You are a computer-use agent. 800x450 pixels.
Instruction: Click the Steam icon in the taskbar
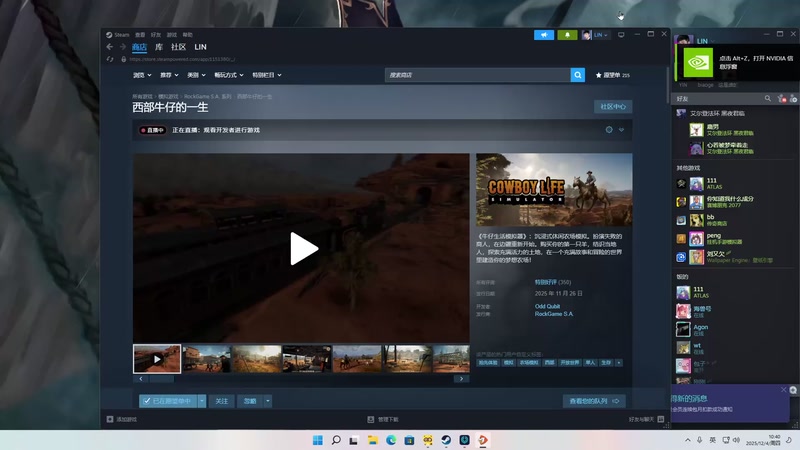(x=446, y=440)
